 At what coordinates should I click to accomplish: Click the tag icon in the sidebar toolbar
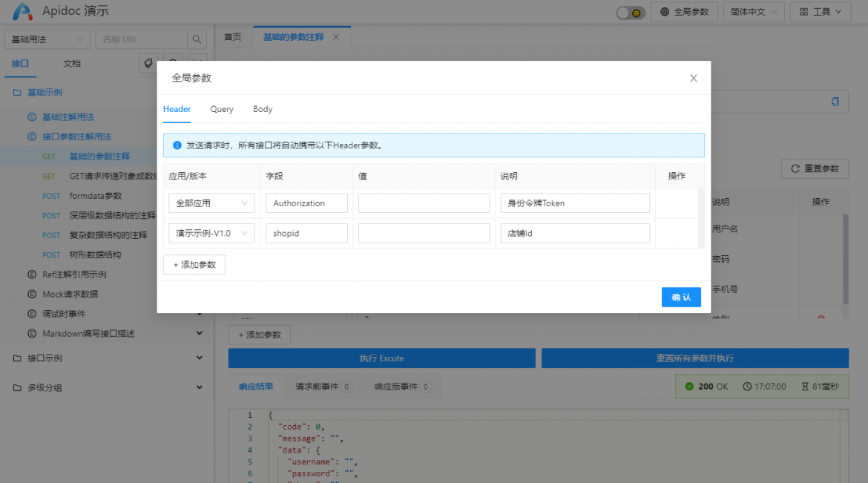pos(148,63)
